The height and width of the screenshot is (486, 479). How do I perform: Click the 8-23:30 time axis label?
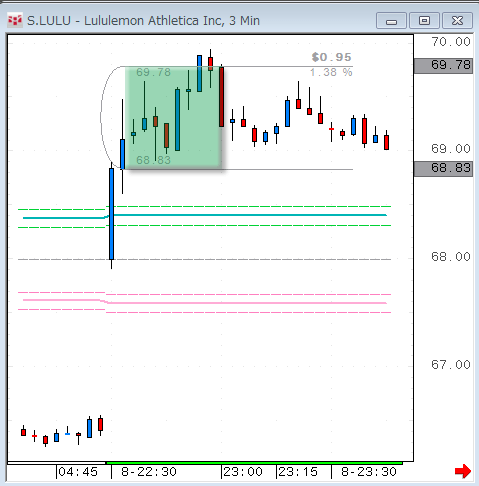369,472
